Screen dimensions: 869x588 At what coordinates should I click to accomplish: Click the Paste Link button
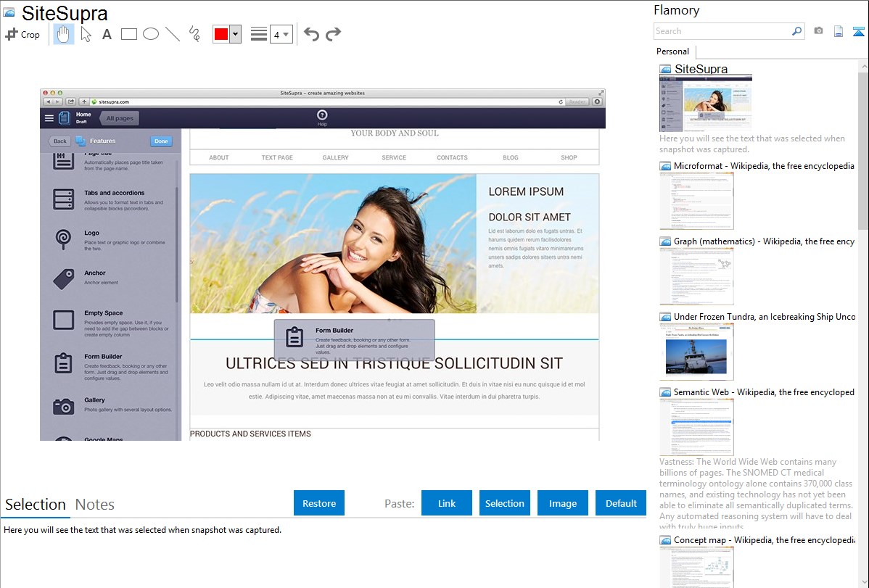[x=447, y=503]
